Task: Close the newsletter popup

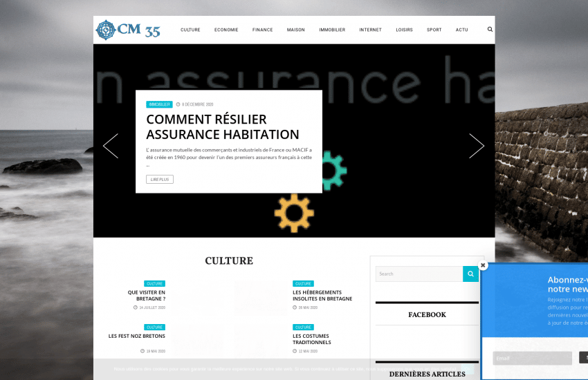Action: pos(483,265)
